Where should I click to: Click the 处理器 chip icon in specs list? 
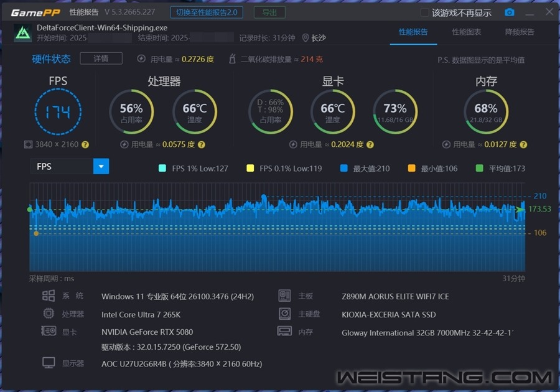[49, 314]
